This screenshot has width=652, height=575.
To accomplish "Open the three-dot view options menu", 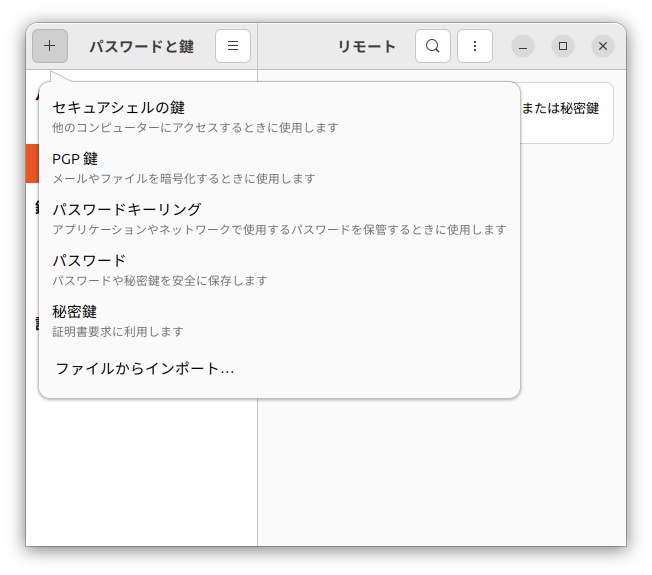I will 474,46.
